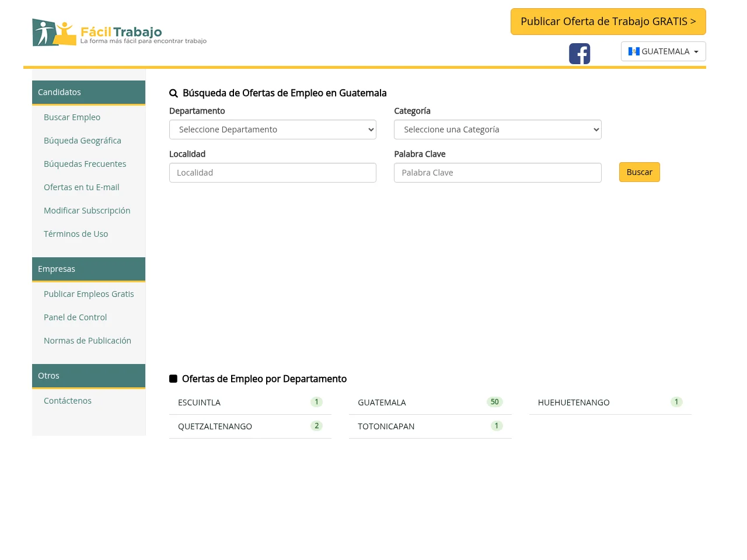
Task: View GUATEMALA department job offers
Action: (430, 402)
